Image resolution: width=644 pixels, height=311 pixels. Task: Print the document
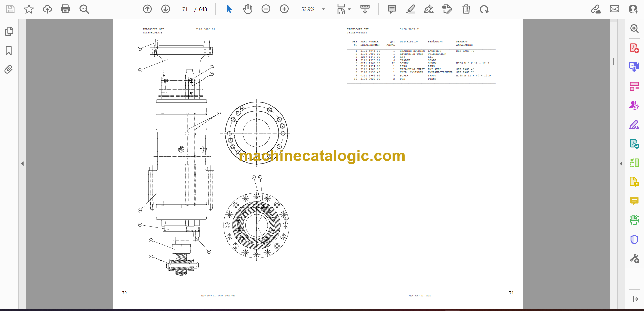[x=65, y=9]
